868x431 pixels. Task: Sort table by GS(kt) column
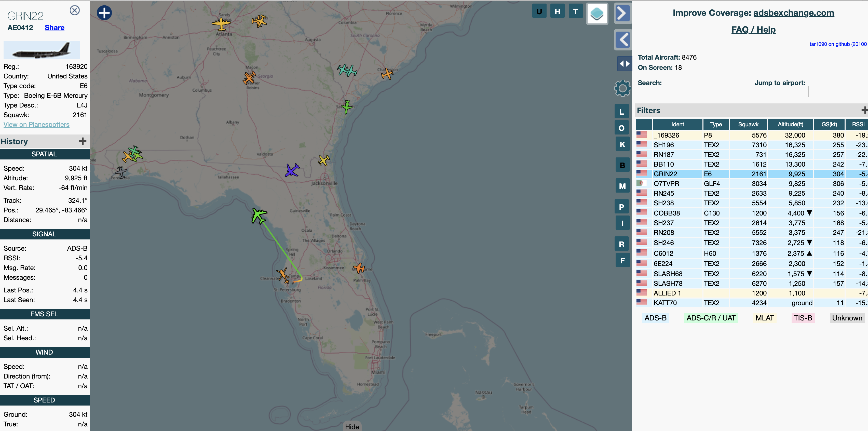pyautogui.click(x=829, y=124)
